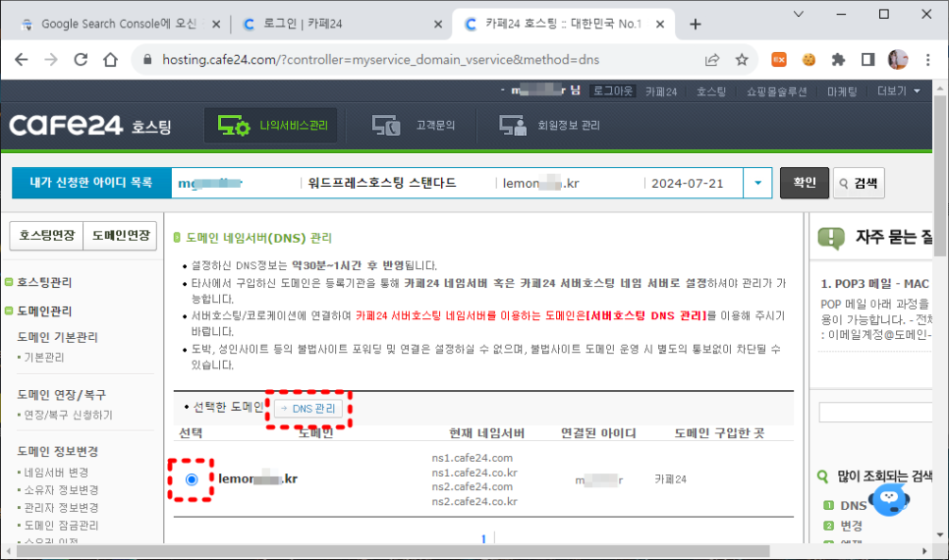Screen dimensions: 949x560
Task: Go to 호스팅 top link
Action: pos(710,91)
